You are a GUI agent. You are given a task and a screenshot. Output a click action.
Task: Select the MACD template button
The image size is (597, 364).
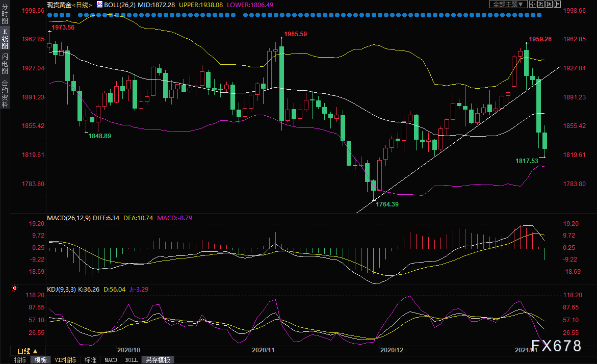tap(111, 360)
